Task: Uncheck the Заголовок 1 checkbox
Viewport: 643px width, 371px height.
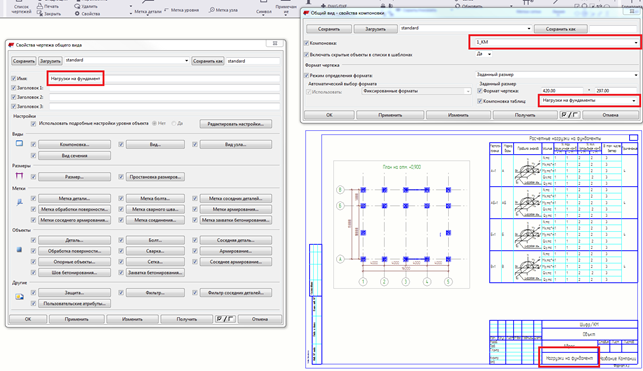Action: pyautogui.click(x=14, y=88)
